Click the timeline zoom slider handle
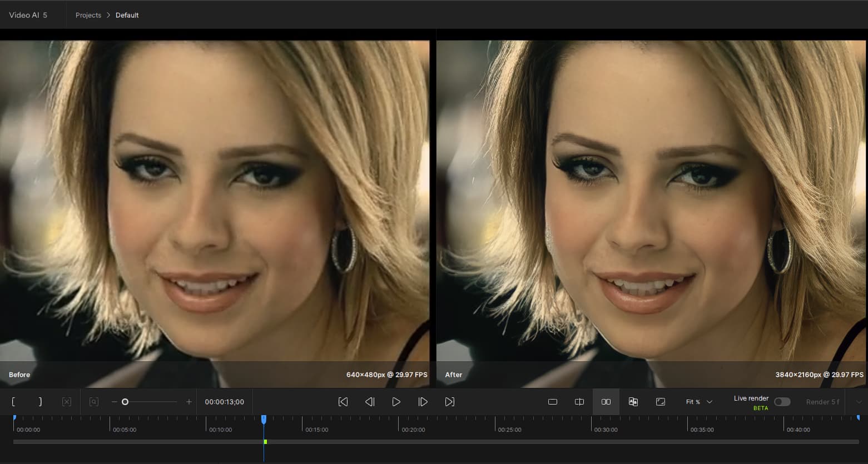 click(x=125, y=402)
